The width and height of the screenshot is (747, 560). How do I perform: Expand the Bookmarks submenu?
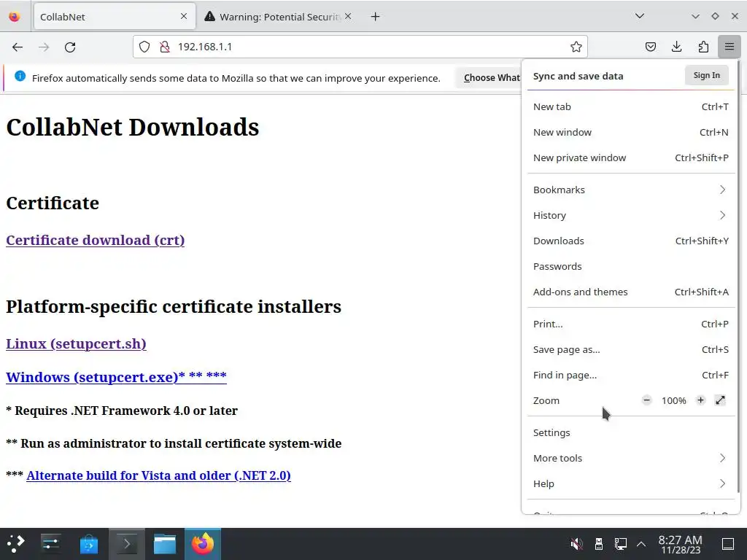click(631, 190)
